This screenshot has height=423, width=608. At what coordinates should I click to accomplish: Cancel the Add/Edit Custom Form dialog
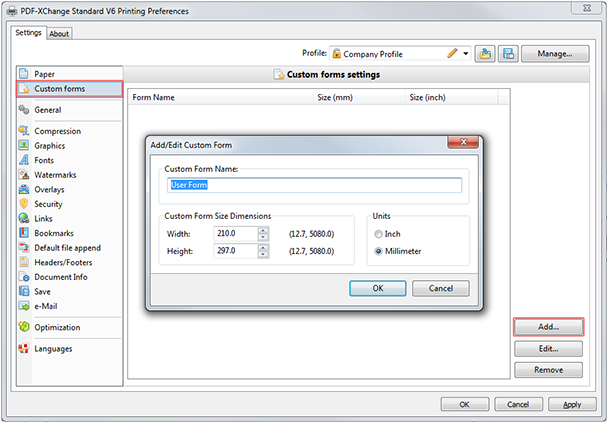[440, 288]
